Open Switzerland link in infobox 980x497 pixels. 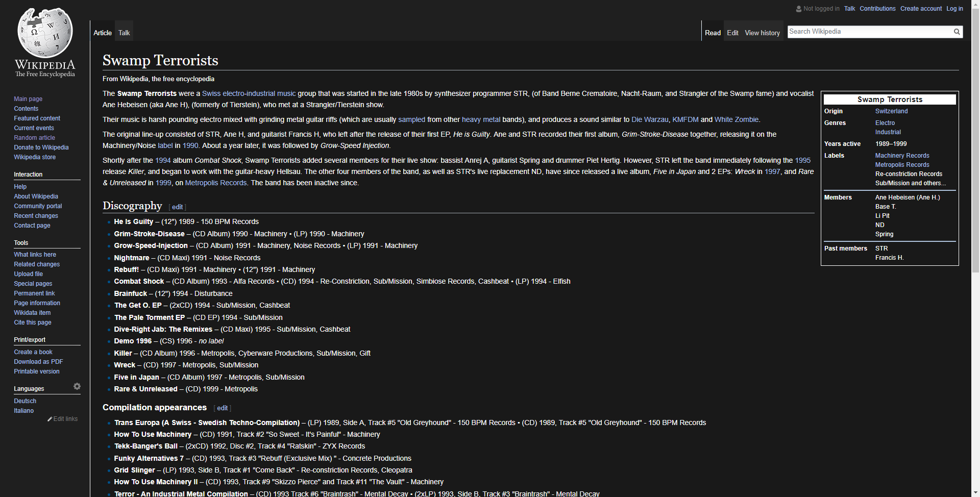(x=891, y=111)
